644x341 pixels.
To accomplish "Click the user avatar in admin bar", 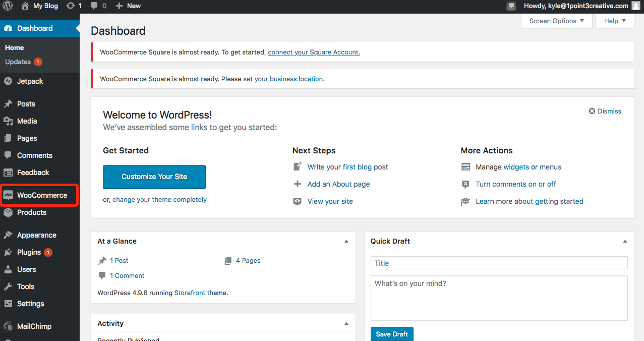I will click(x=635, y=6).
